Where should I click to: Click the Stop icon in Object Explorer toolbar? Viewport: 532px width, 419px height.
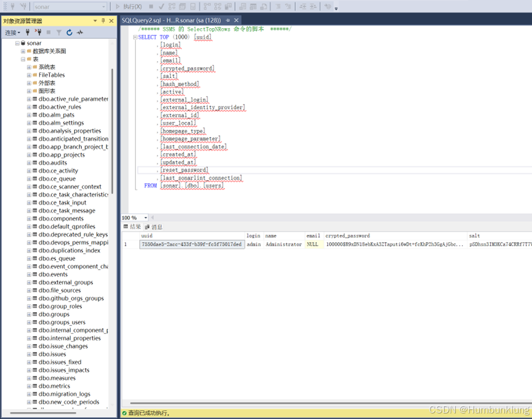(49, 32)
